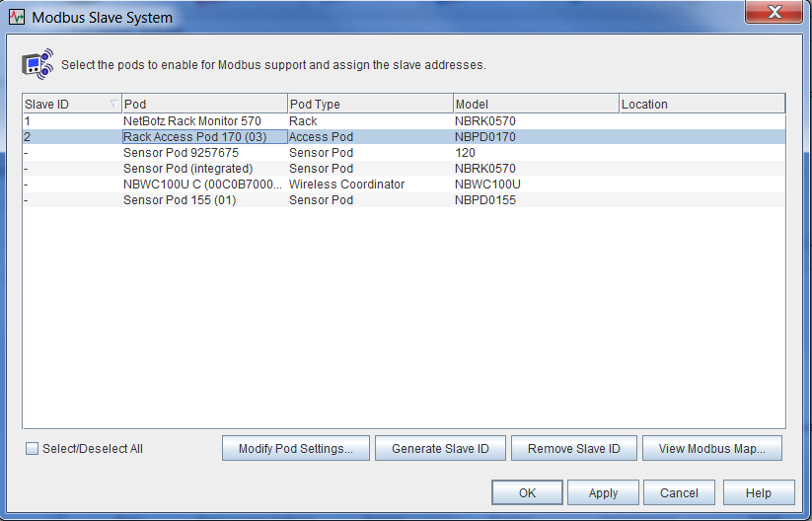Click Location cell of Rack Access Pod row
The image size is (812, 521).
pyautogui.click(x=702, y=137)
